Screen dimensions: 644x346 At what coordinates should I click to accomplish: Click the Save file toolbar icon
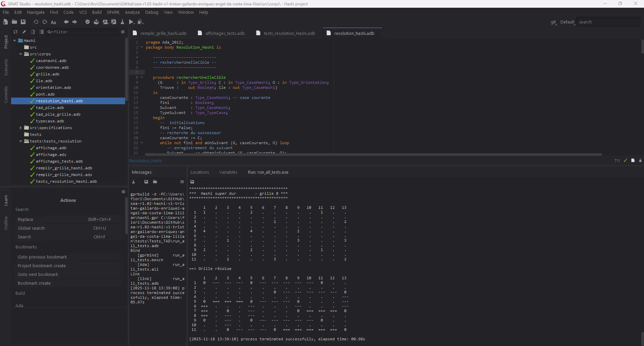pyautogui.click(x=23, y=22)
